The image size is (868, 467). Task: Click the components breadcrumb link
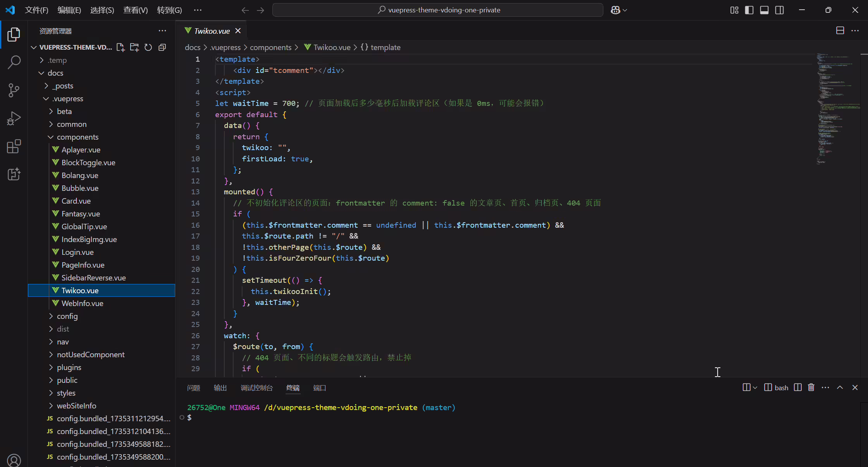270,47
